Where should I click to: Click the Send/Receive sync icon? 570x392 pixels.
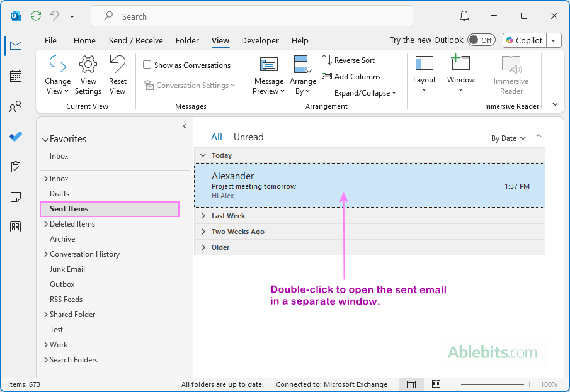tap(36, 16)
